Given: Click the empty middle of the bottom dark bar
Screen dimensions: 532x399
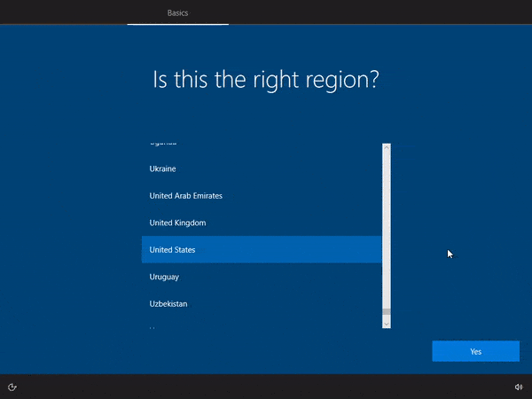Looking at the screenshot, I should [266, 387].
